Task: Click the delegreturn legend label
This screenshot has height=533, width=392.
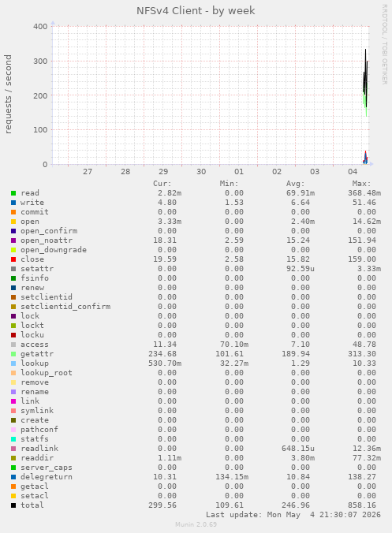Action: 47,476
